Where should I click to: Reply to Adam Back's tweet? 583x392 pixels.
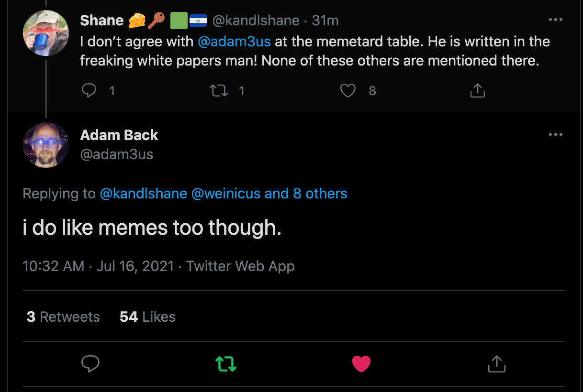(x=90, y=364)
